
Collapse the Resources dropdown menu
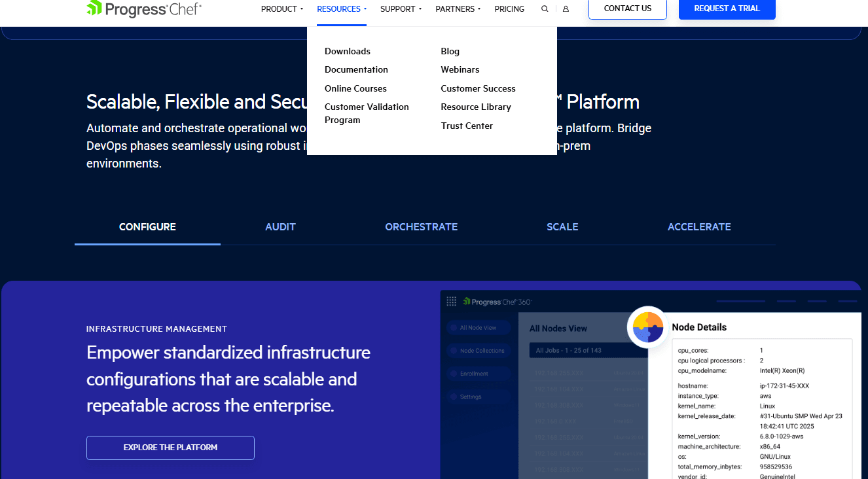342,9
